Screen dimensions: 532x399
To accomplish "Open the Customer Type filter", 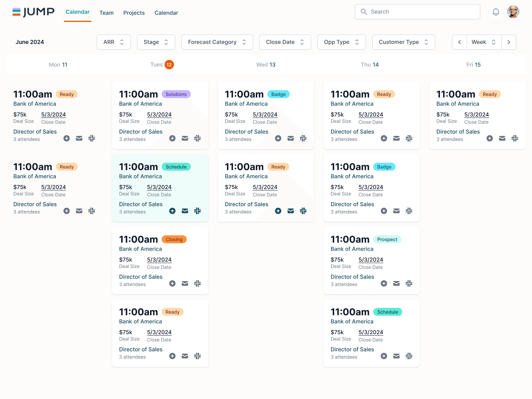I will [403, 42].
